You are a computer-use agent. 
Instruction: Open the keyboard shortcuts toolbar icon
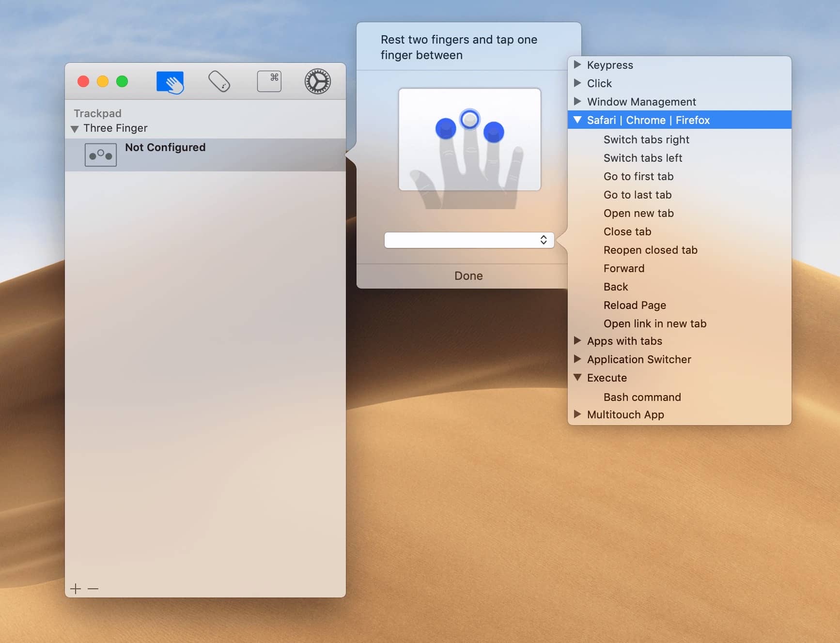point(269,81)
